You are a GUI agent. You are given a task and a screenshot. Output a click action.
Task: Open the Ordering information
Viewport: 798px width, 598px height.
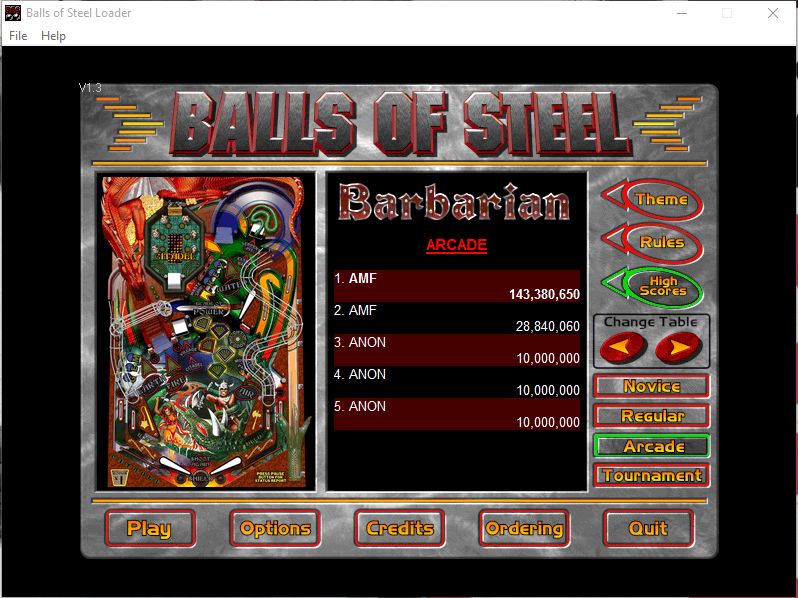click(x=524, y=529)
